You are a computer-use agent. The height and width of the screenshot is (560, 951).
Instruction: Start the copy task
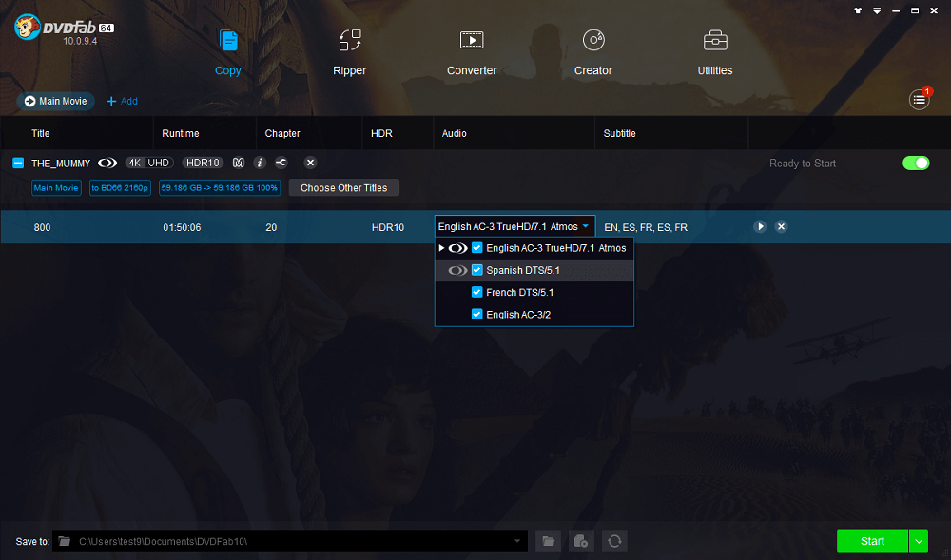coord(872,541)
